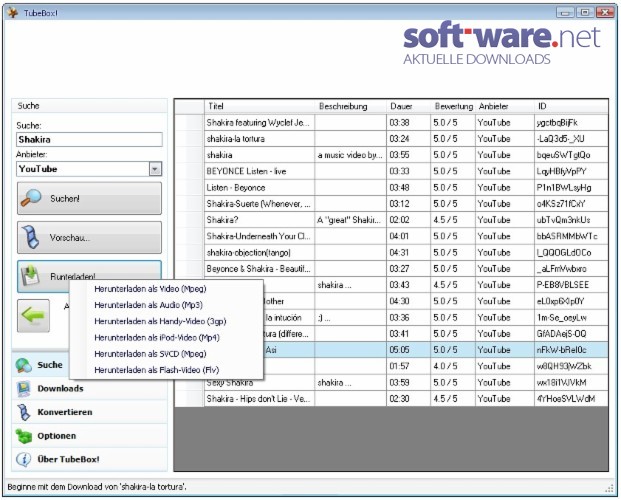Click the Runterladen! button label
This screenshot has height=500, width=621.
point(72,276)
